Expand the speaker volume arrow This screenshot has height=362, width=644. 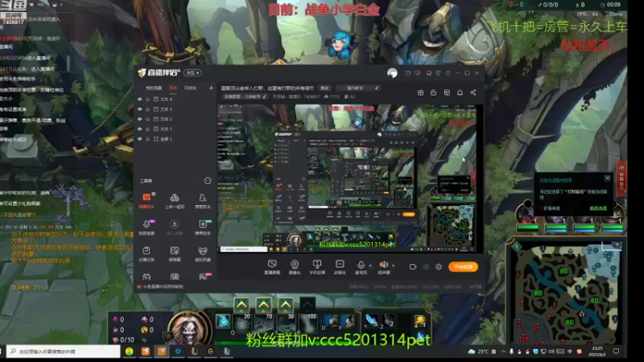(393, 265)
